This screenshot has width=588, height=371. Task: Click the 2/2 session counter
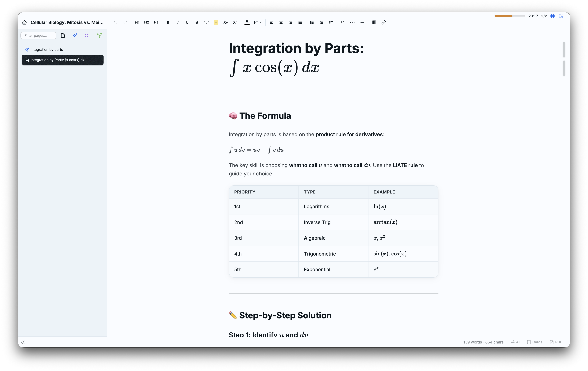(544, 16)
